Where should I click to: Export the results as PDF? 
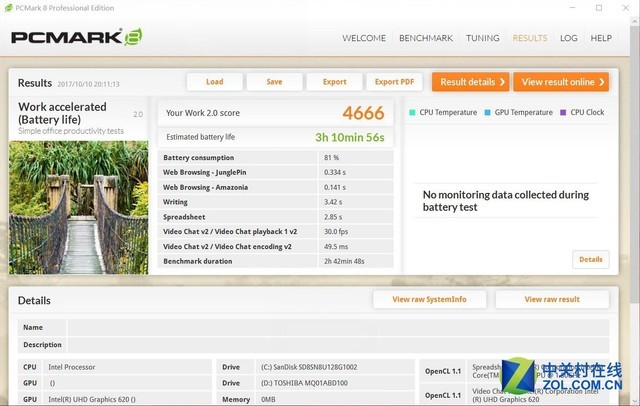[x=394, y=82]
